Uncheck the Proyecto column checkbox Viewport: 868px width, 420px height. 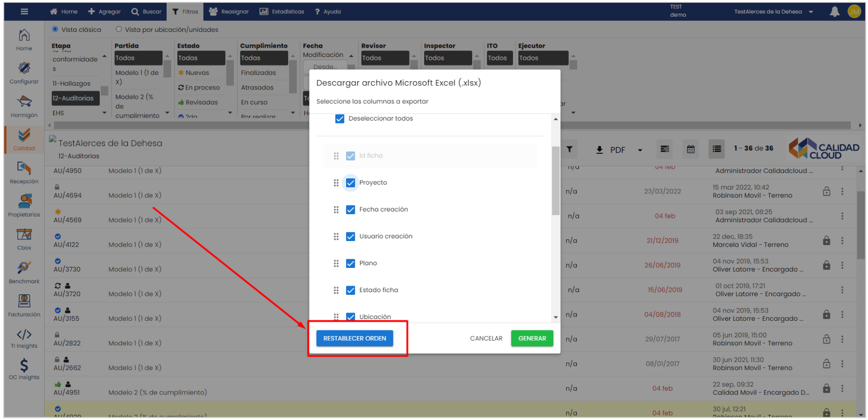click(351, 183)
